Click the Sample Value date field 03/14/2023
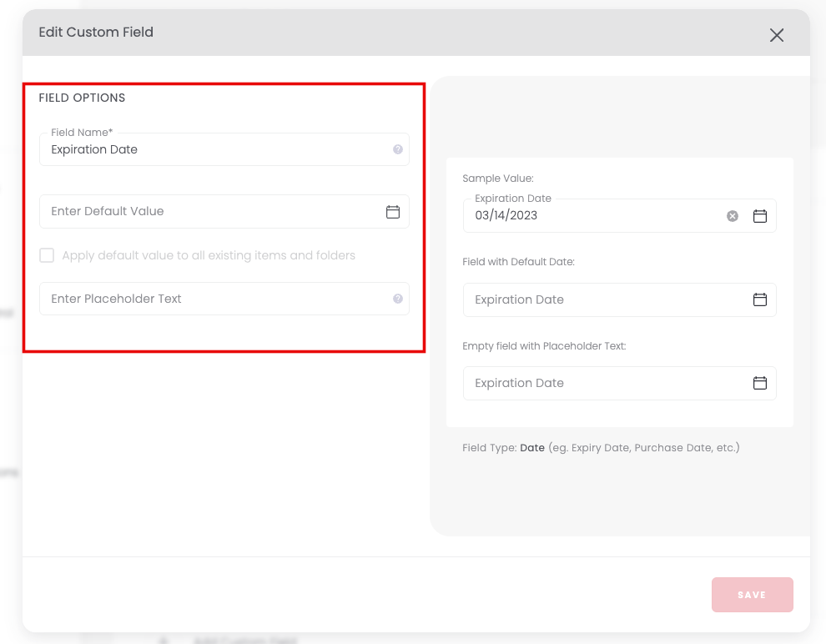The image size is (826, 644). point(619,216)
